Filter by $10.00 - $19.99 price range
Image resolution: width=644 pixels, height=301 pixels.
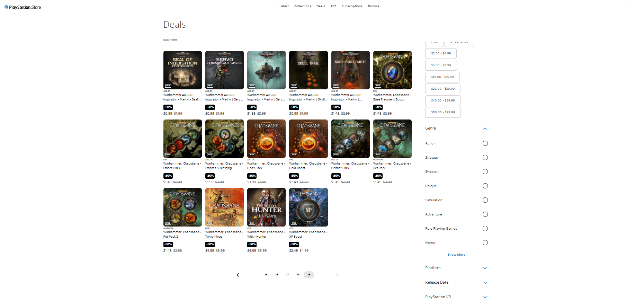pyautogui.click(x=442, y=77)
